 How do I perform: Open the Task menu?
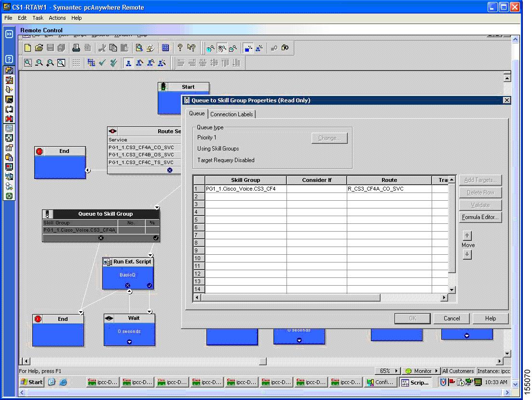[38, 18]
